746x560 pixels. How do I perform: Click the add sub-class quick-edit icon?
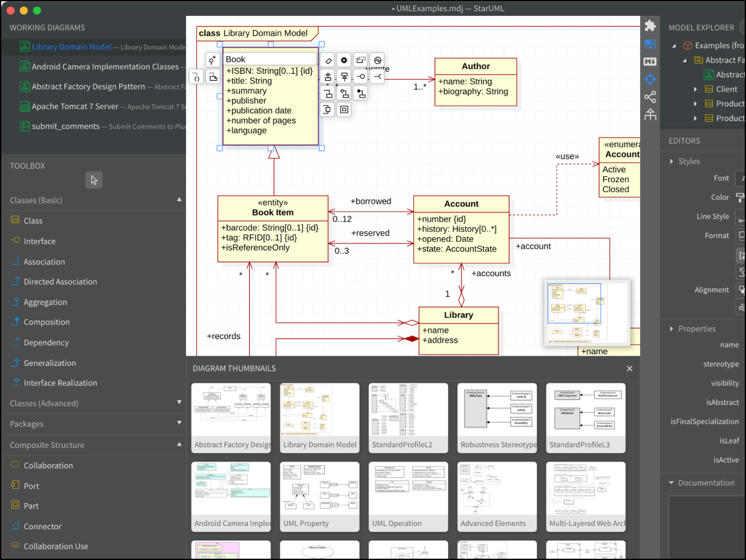click(327, 77)
